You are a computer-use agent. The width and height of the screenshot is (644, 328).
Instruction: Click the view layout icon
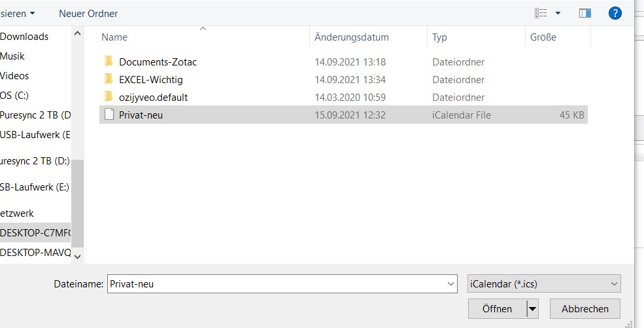pyautogui.click(x=541, y=13)
